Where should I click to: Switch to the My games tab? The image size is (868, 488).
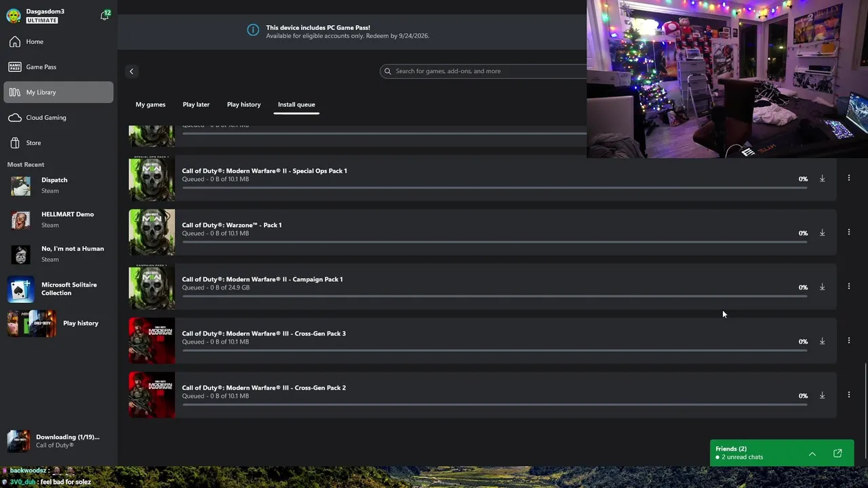(151, 104)
